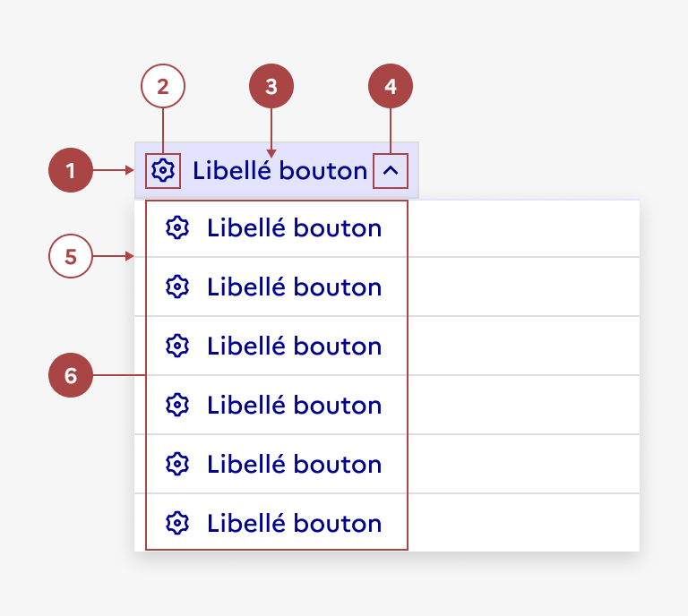The image size is (688, 616).
Task: Click annotation badge number 2
Action: pyautogui.click(x=162, y=86)
